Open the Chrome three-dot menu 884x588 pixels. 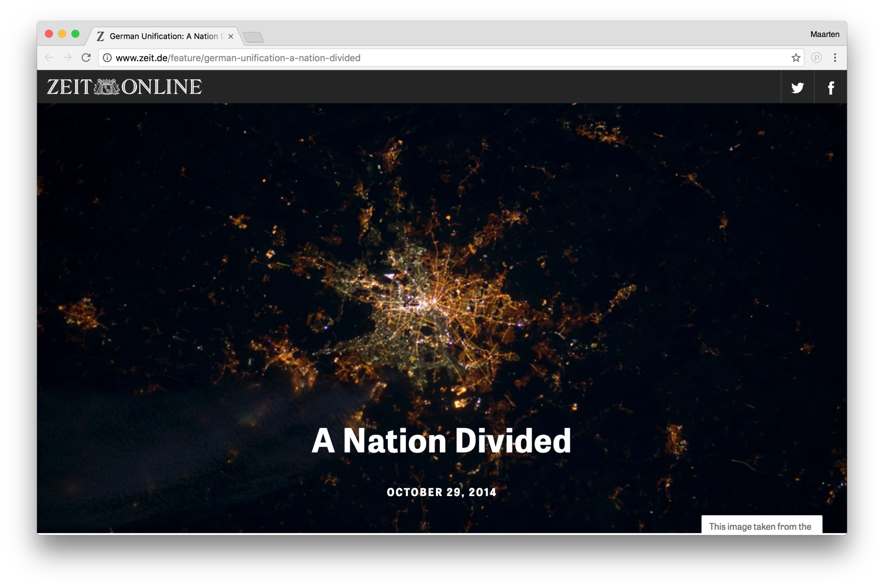(x=835, y=57)
